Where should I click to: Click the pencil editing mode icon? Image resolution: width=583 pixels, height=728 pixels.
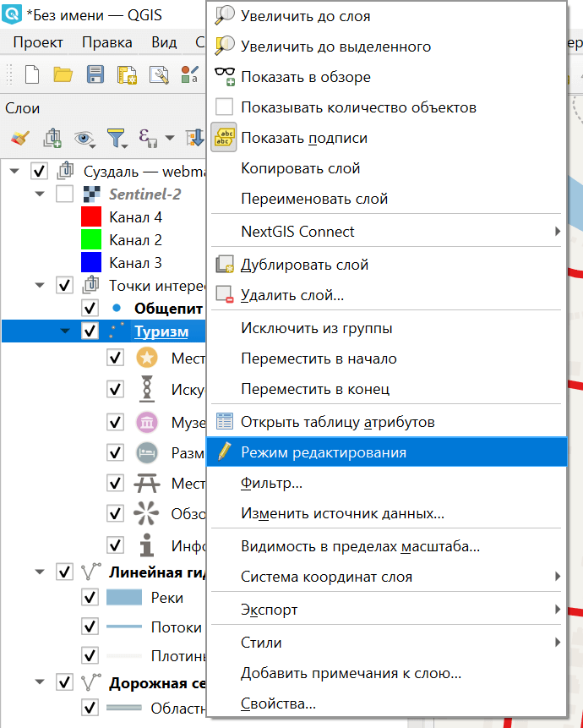click(225, 452)
